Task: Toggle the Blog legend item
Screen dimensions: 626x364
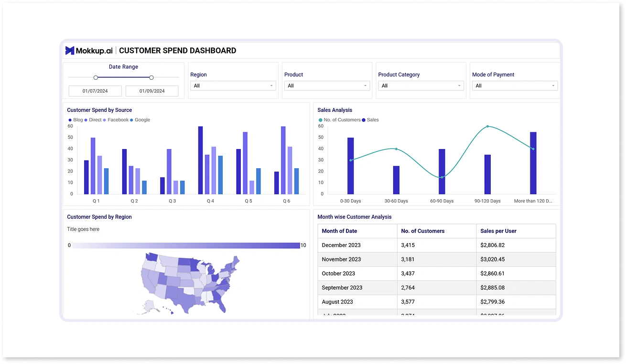Action: [76, 120]
